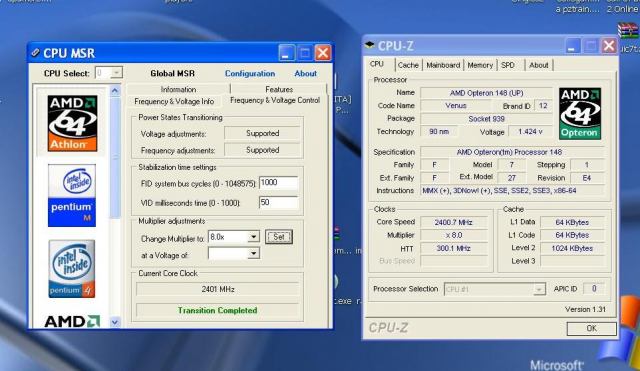Open SPD tab in CPU-Z
This screenshot has height=371, width=640.
(x=508, y=65)
